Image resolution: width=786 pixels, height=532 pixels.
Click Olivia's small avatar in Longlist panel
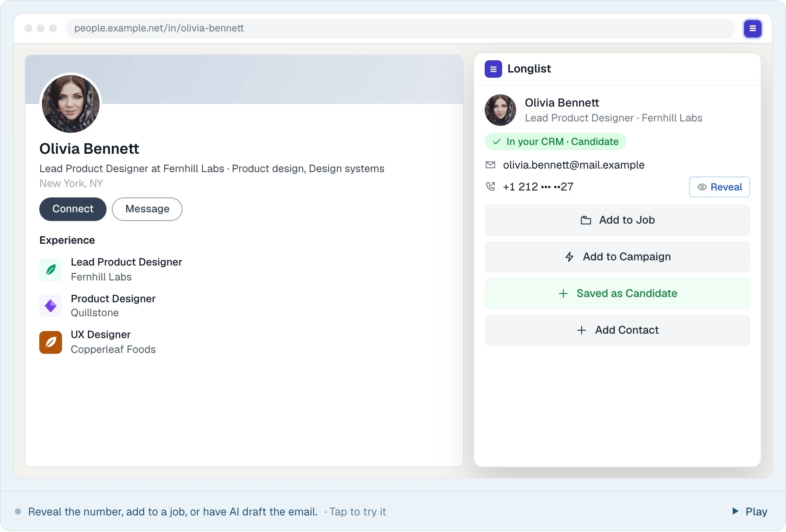(x=500, y=110)
